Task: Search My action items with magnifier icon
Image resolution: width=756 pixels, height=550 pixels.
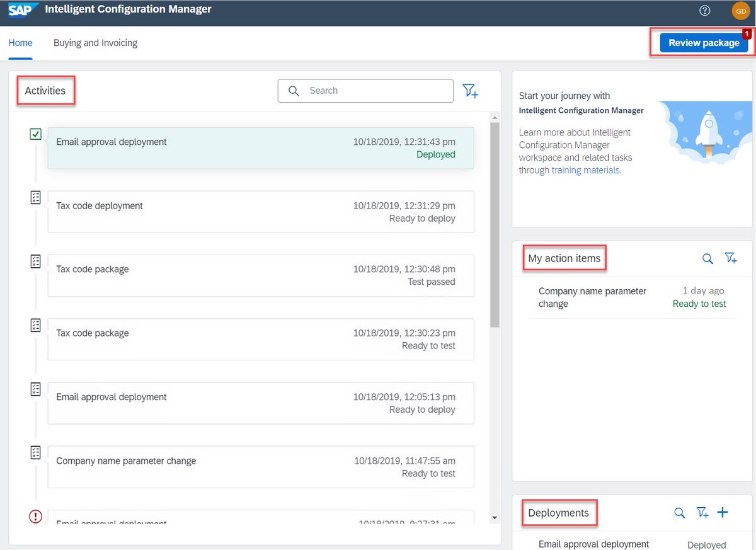Action: 708,258
